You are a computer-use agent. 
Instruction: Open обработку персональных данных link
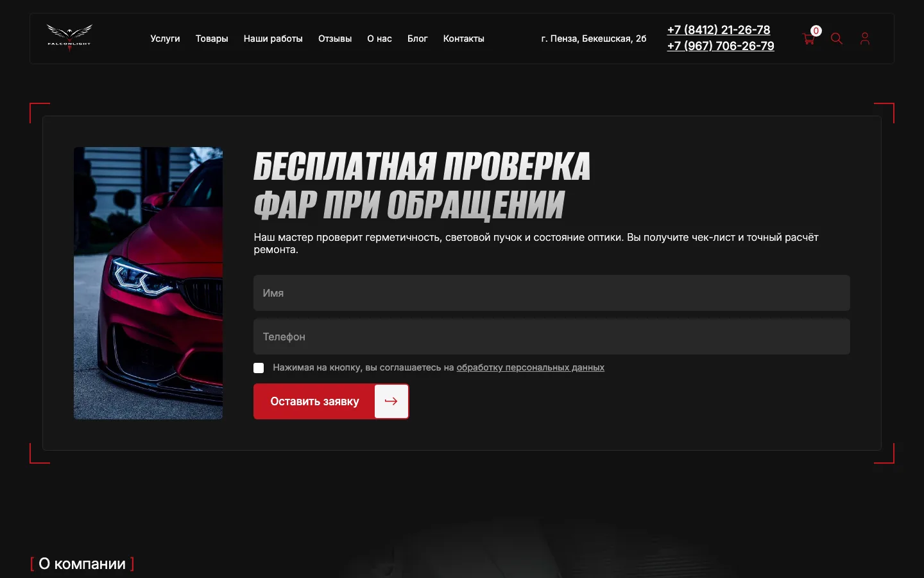click(530, 367)
